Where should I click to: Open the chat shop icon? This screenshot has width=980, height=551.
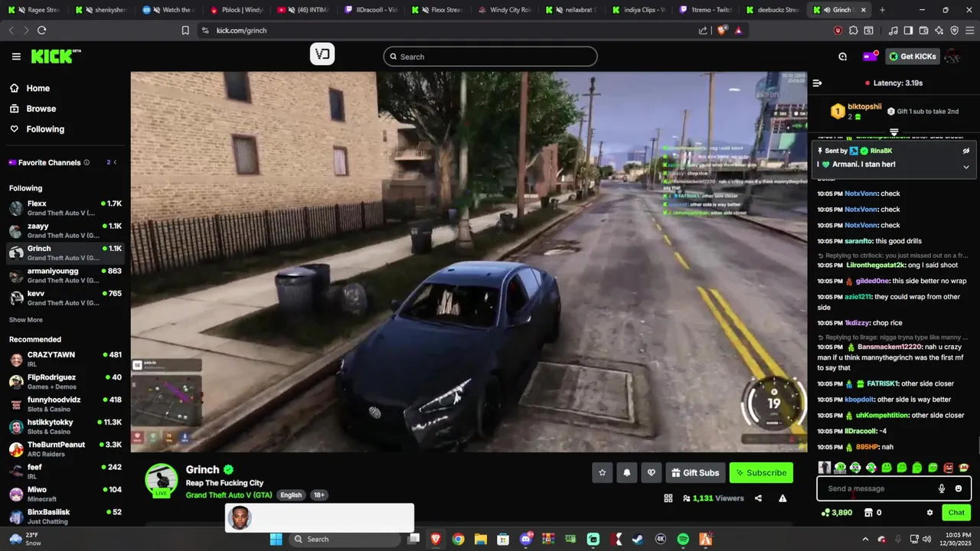pos(867,513)
